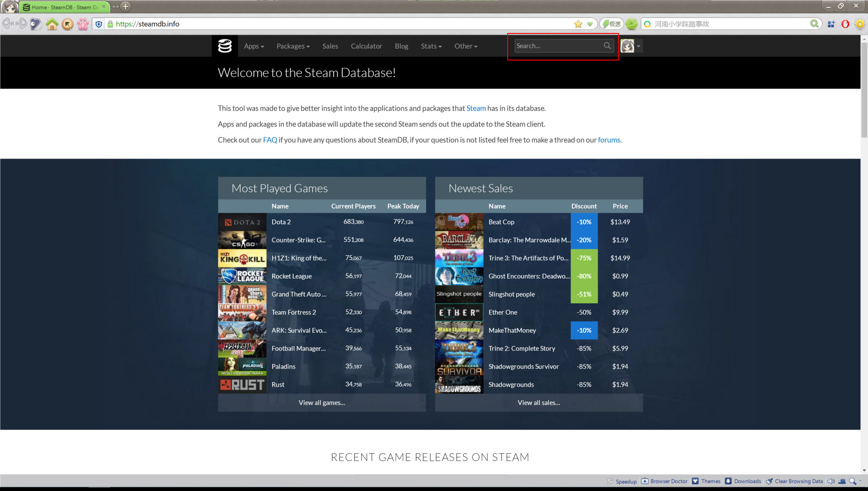This screenshot has height=491, width=868.
Task: Click the browser Home house icon
Action: click(x=52, y=24)
